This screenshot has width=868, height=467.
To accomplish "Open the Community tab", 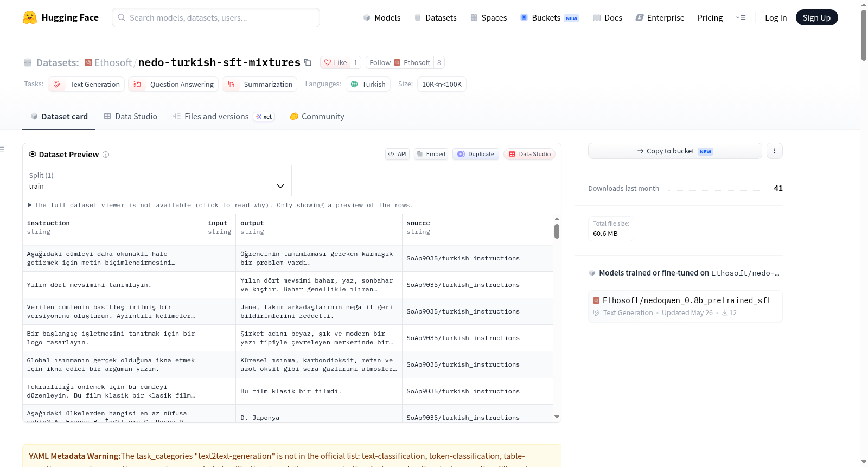I will click(x=317, y=117).
